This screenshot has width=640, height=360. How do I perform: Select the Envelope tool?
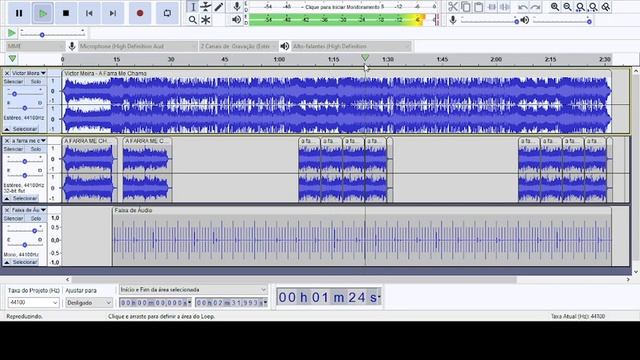coord(206,7)
